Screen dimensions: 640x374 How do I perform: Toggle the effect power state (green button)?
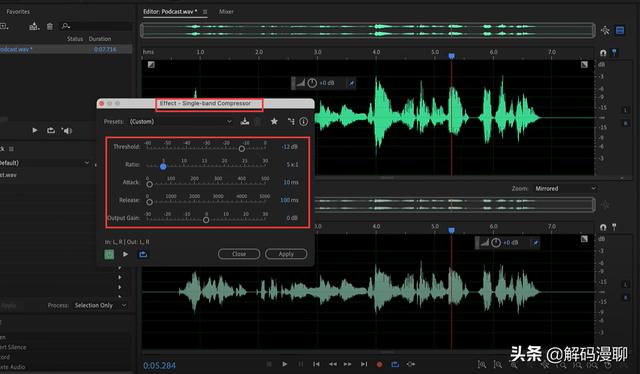point(109,254)
